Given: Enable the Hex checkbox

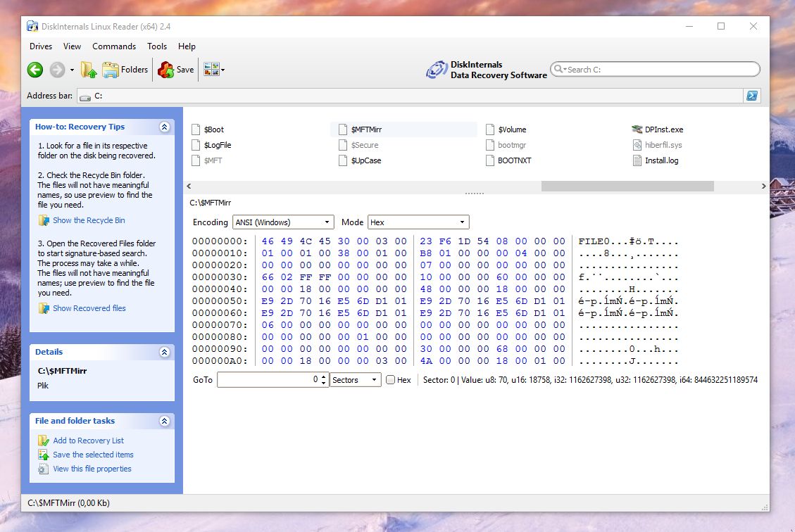Looking at the screenshot, I should (x=390, y=379).
